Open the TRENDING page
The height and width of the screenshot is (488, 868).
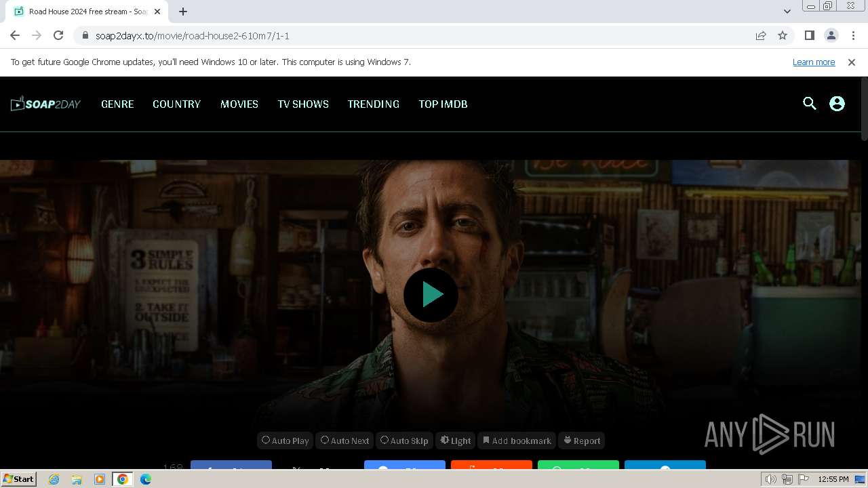374,104
